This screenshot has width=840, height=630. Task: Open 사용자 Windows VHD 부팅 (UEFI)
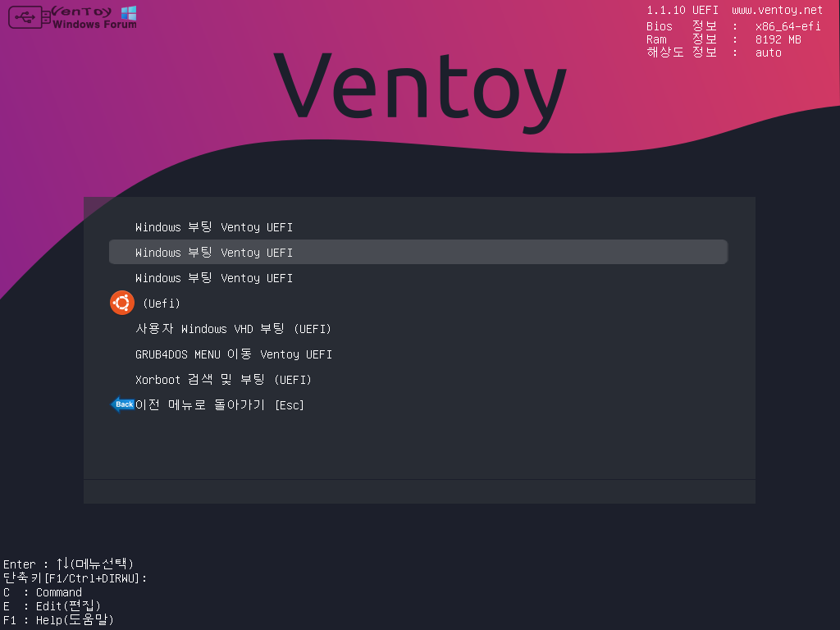(233, 329)
